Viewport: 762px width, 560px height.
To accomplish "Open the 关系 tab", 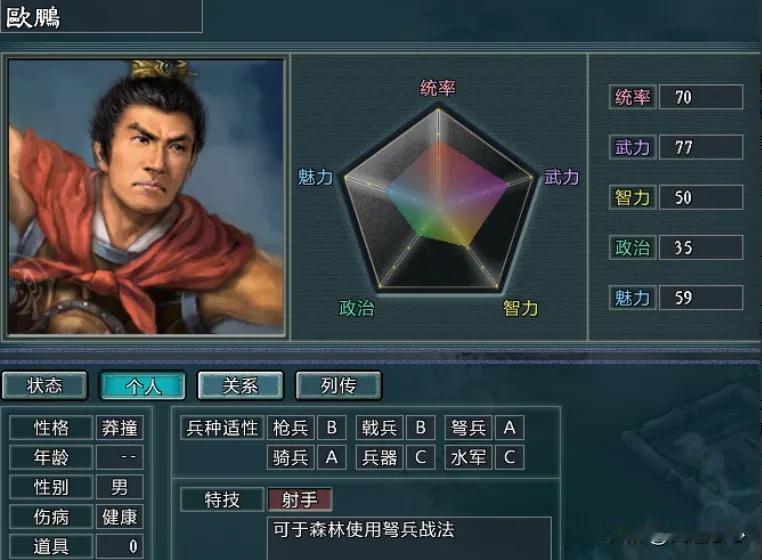I will click(x=241, y=386).
